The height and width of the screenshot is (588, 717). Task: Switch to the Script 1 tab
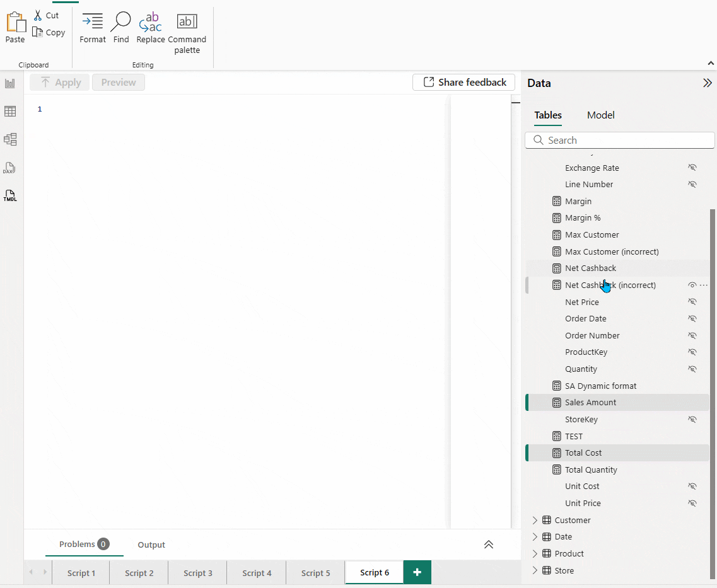(x=81, y=572)
